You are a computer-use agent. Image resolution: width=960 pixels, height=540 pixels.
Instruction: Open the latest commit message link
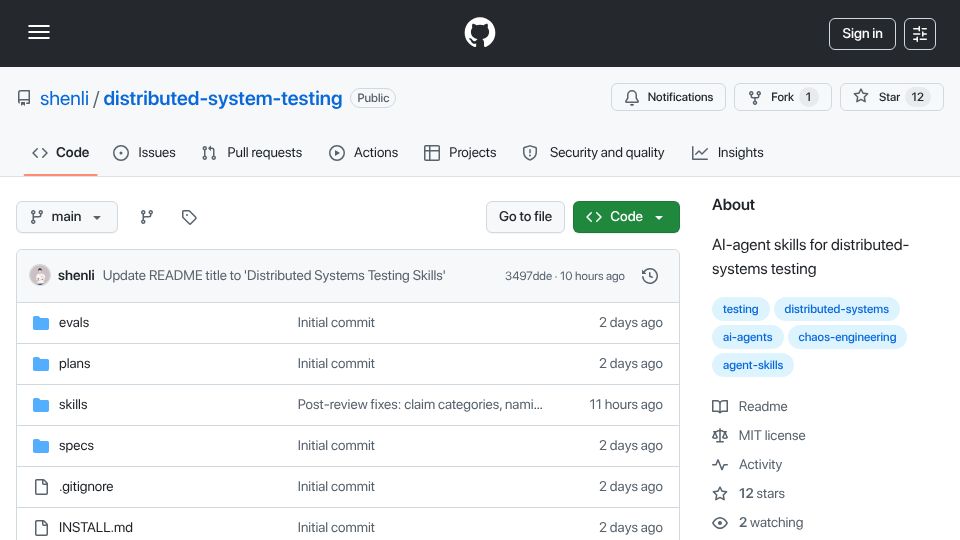(274, 276)
